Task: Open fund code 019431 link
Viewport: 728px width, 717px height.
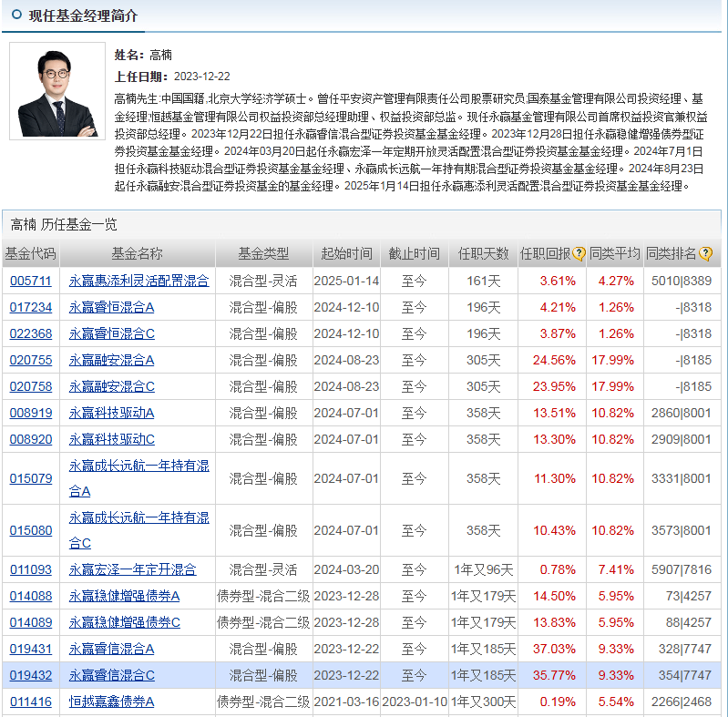Action: pos(31,650)
